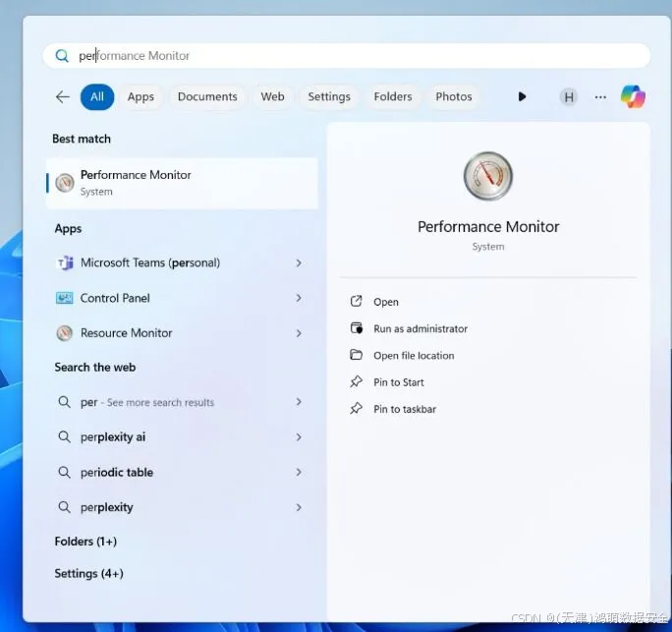
Task: Click the search icon beside 'periodic table'
Action: pyautogui.click(x=64, y=472)
